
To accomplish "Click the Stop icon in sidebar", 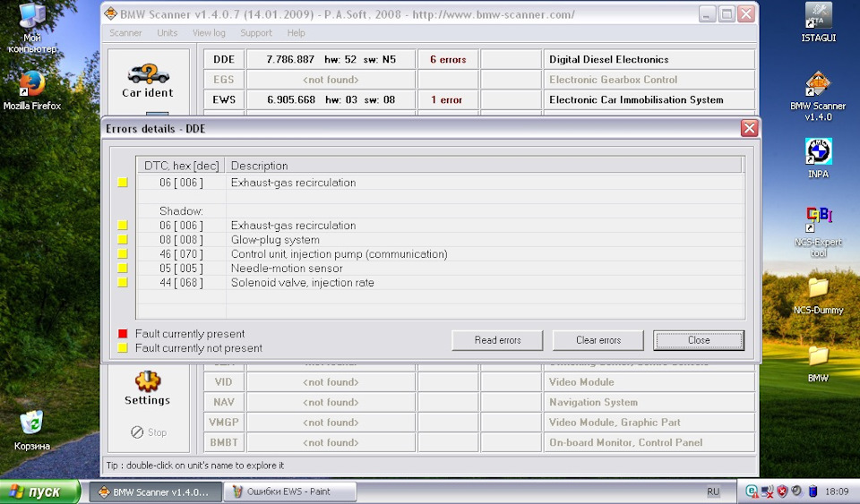I will tap(137, 432).
